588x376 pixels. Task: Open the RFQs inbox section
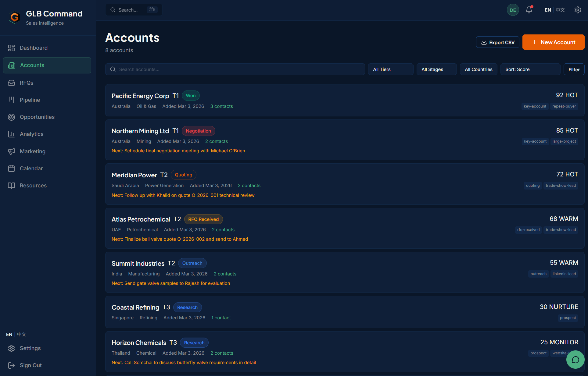pos(26,83)
